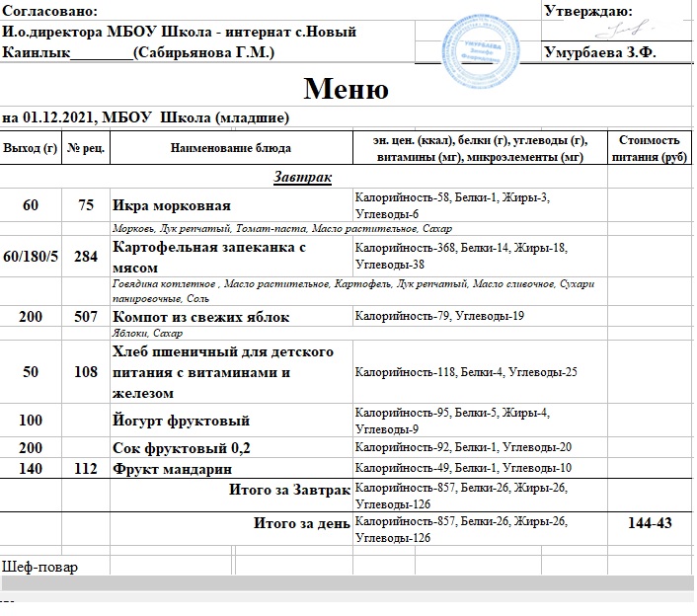Select the "Йогурт фруктовый" row name
The height and width of the screenshot is (616, 697).
click(181, 421)
